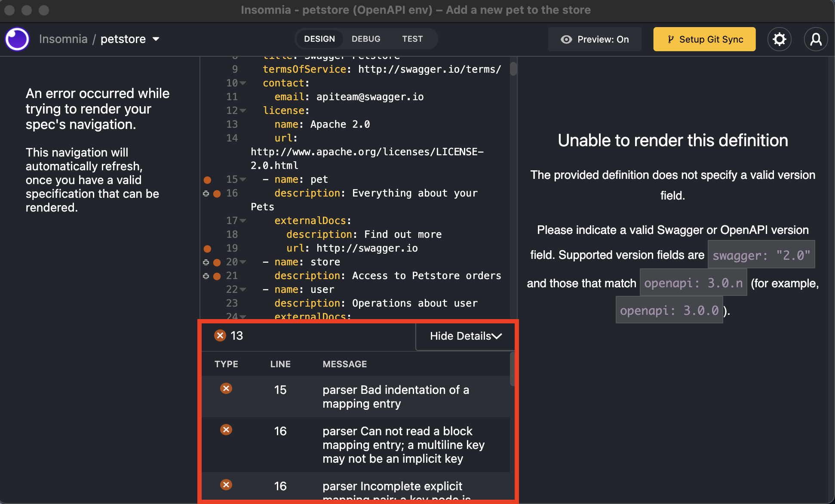This screenshot has height=504, width=835.
Task: Click 'description: Access to Petstore orders' line
Action: [x=388, y=276]
